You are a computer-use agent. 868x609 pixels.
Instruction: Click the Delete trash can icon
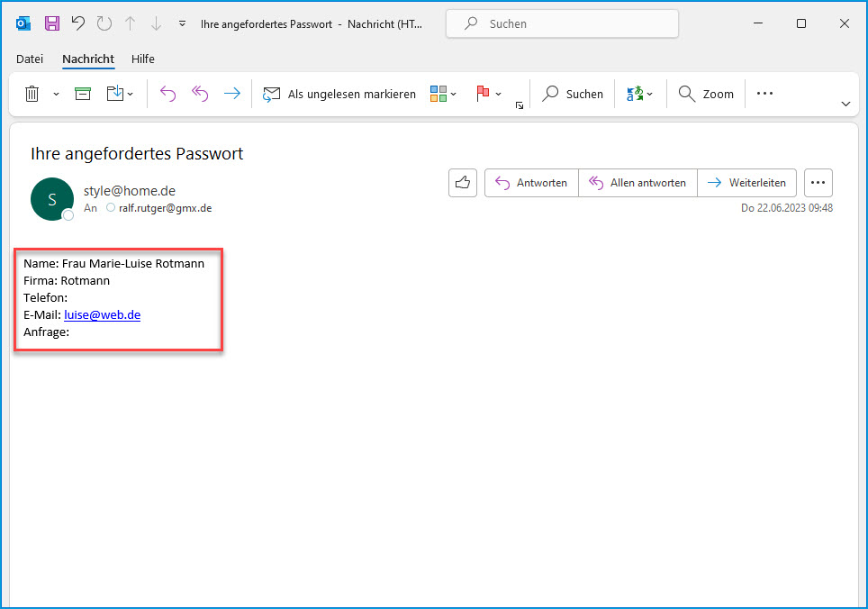click(x=32, y=94)
